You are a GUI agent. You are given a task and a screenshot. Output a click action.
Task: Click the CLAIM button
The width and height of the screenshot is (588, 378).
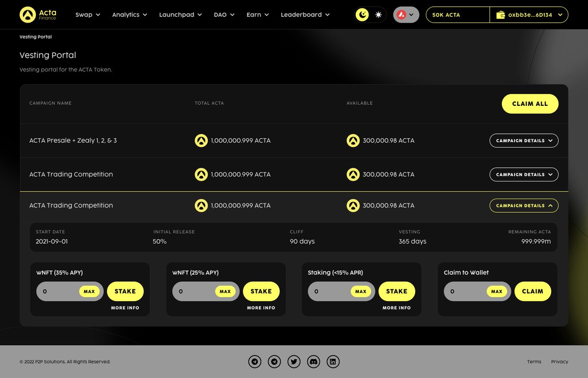[533, 291]
